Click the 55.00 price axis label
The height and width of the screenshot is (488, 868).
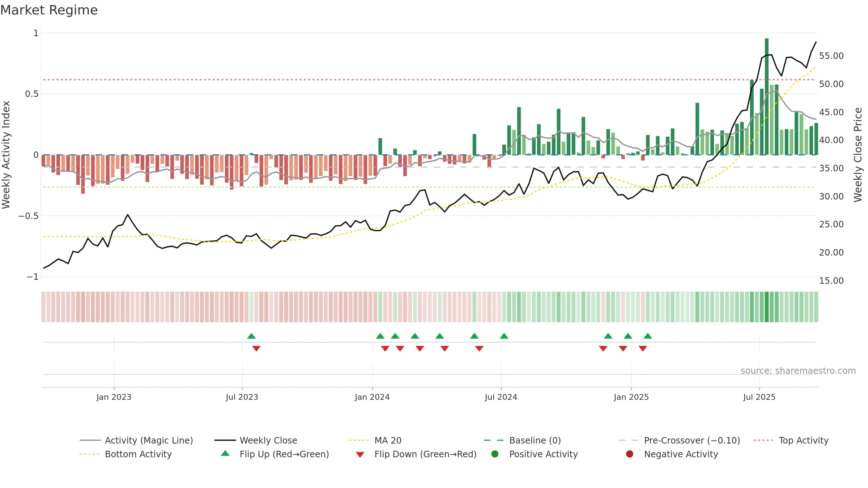831,56
